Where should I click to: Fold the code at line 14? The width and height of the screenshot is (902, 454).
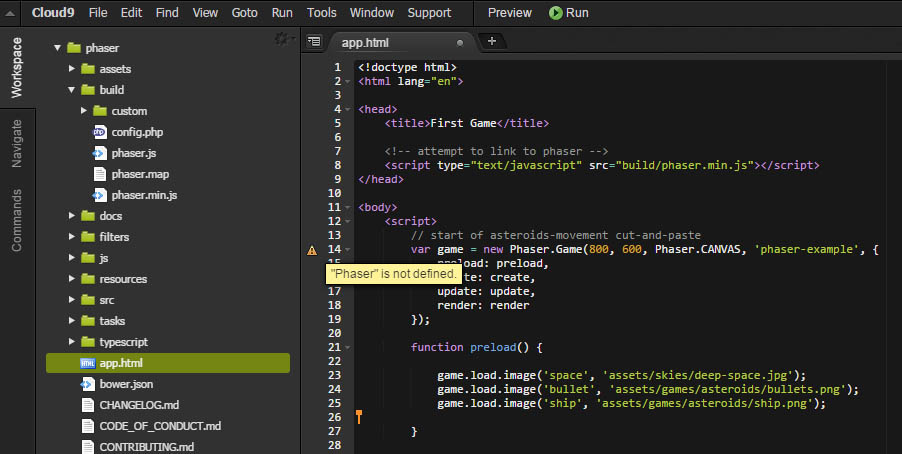(x=348, y=250)
